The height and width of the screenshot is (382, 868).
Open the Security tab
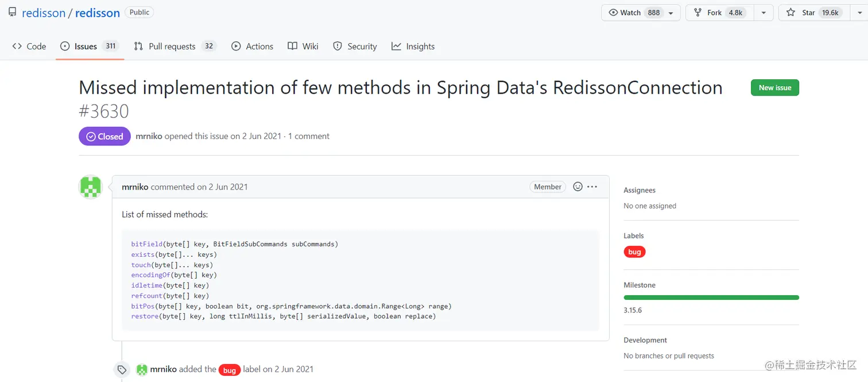tap(355, 46)
